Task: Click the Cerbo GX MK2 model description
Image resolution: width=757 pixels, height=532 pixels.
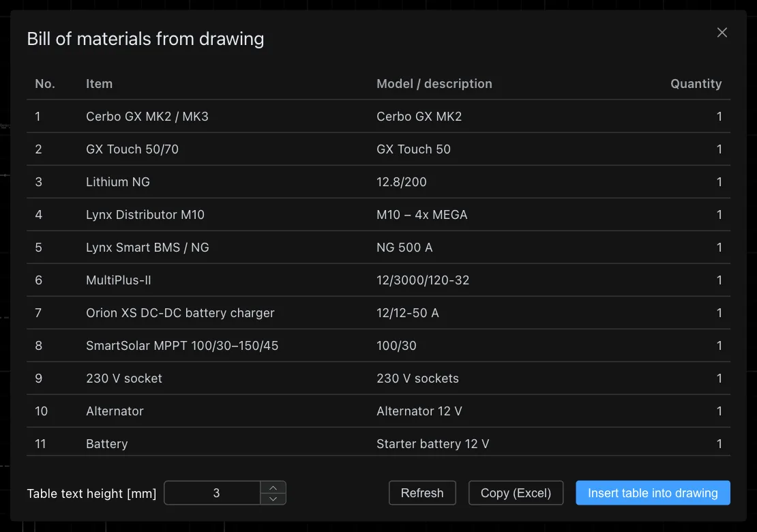Action: tap(419, 117)
